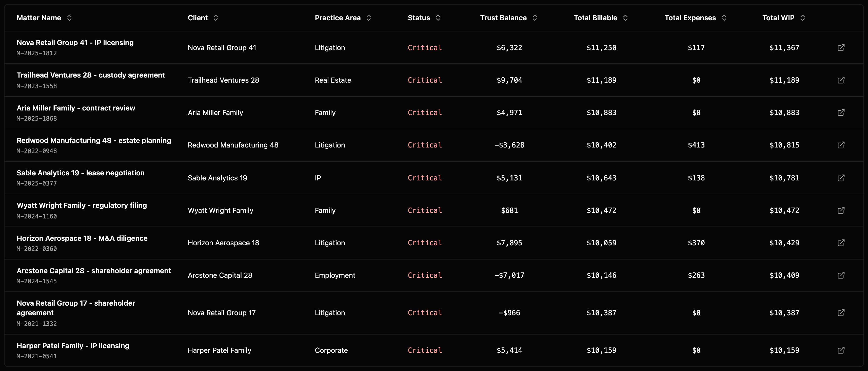Image resolution: width=868 pixels, height=371 pixels.
Task: Click Horizon Aerospace 18 external link icon
Action: 841,243
